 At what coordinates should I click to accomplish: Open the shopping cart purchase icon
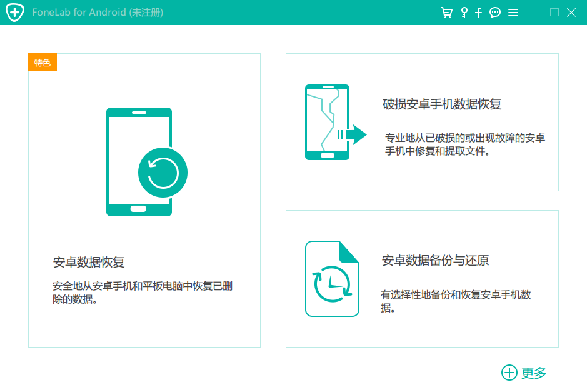(446, 13)
